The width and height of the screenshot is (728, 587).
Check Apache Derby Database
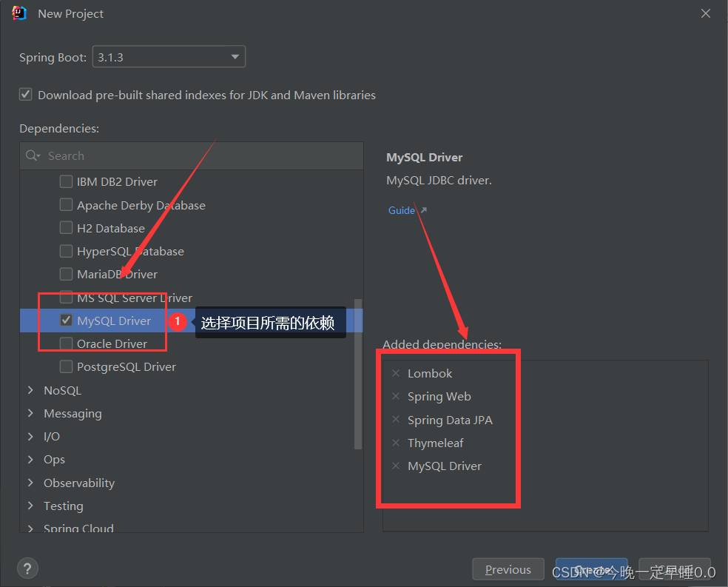[66, 204]
